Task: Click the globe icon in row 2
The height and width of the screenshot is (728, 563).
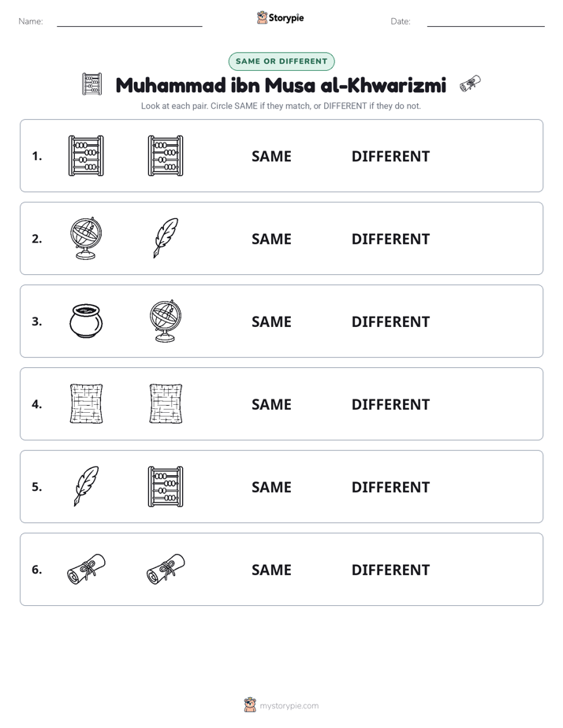Action: tap(86, 238)
